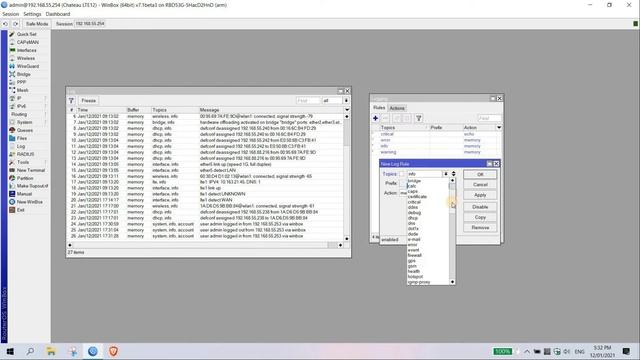Open New WinBox from the sidebar
The width and height of the screenshot is (640, 360).
(29, 202)
